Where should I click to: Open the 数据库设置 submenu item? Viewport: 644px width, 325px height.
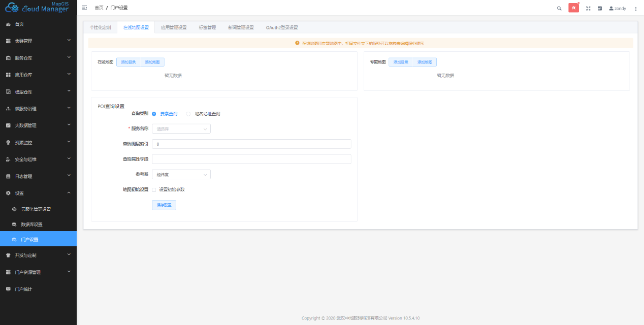38,224
